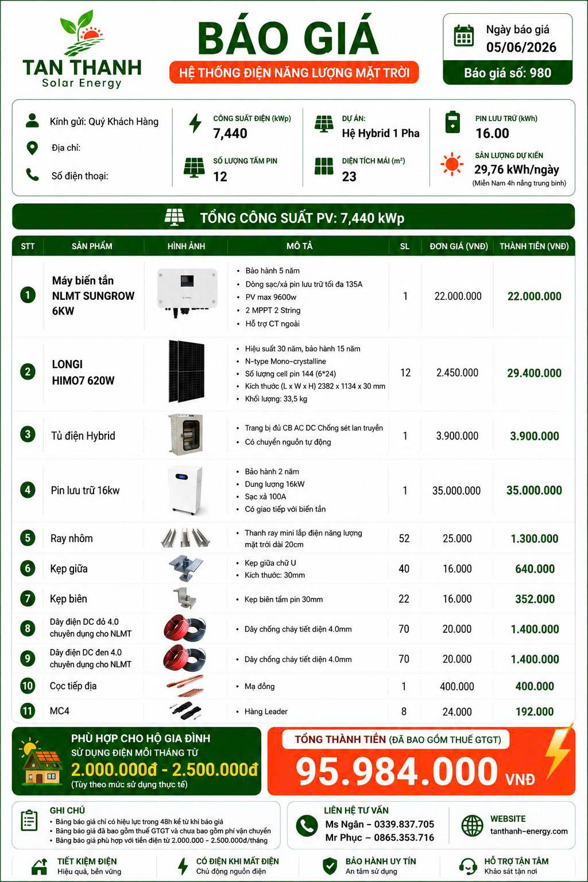The image size is (588, 882).
Task: Click the Báo giá số: 980 badge
Action: tap(508, 73)
